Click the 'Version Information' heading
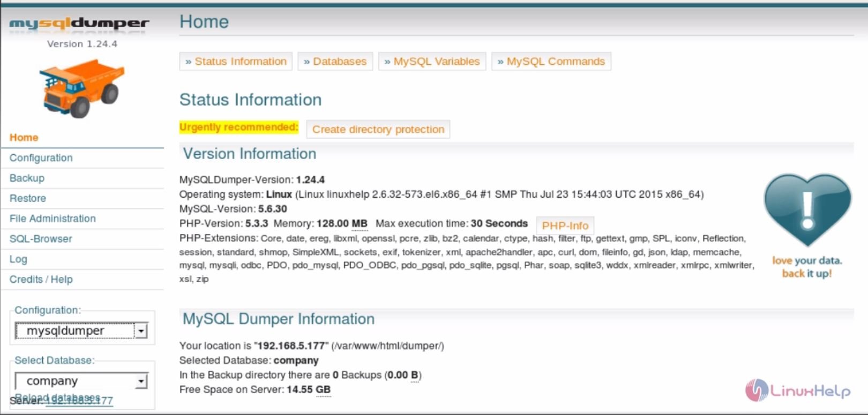Screen dimensions: 868x415 coord(250,154)
